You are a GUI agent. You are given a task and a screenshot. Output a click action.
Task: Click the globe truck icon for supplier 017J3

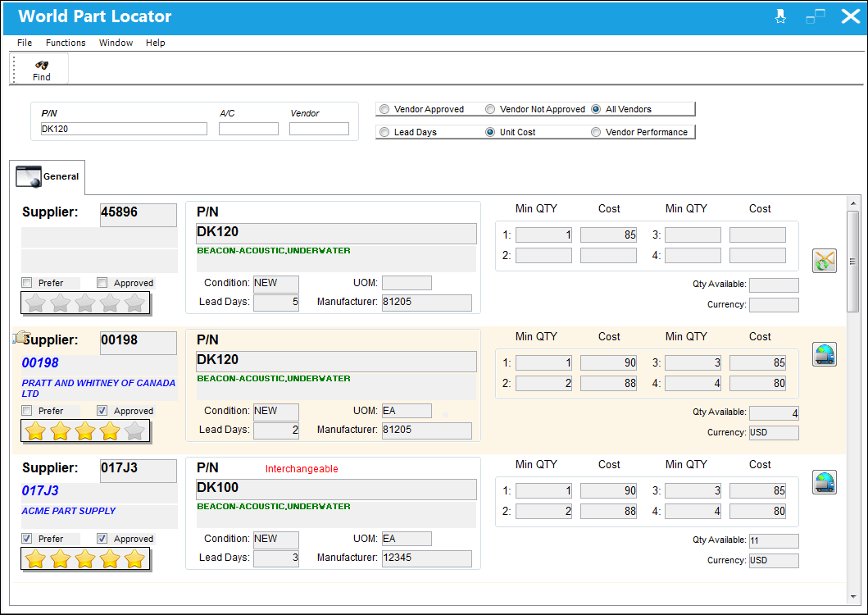825,482
